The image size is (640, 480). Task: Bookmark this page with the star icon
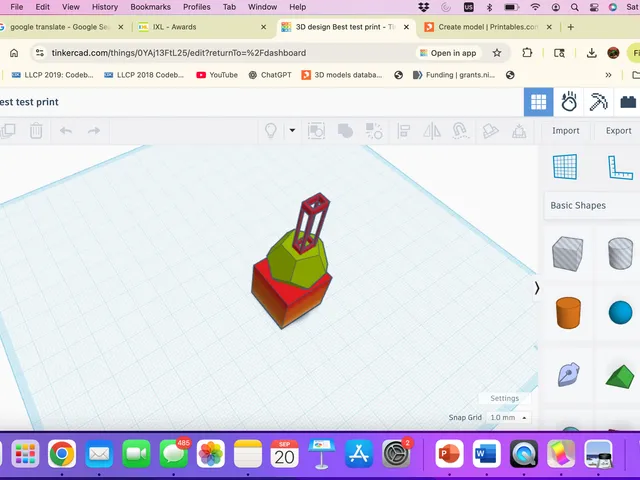point(497,53)
